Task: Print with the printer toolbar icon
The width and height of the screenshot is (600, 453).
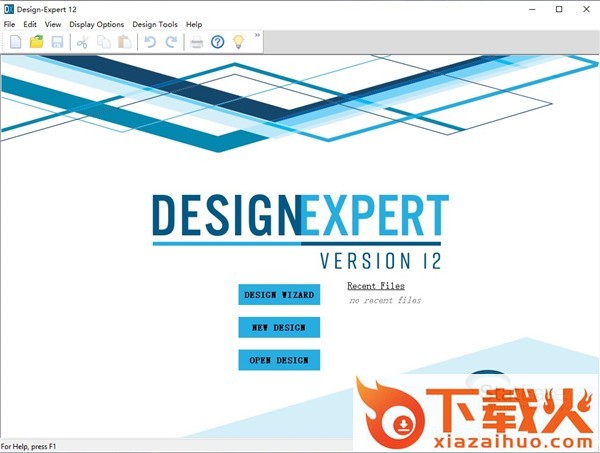Action: tap(197, 42)
